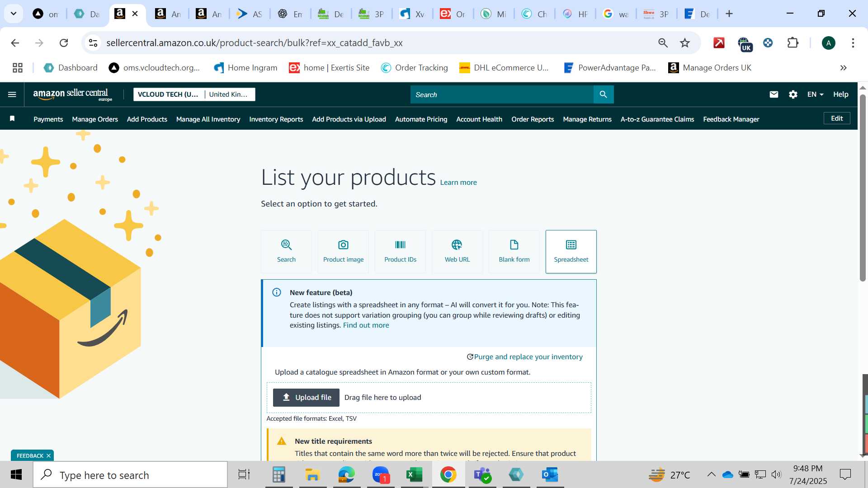Click the teal search magnifier button
The height and width of the screenshot is (488, 868).
point(604,94)
